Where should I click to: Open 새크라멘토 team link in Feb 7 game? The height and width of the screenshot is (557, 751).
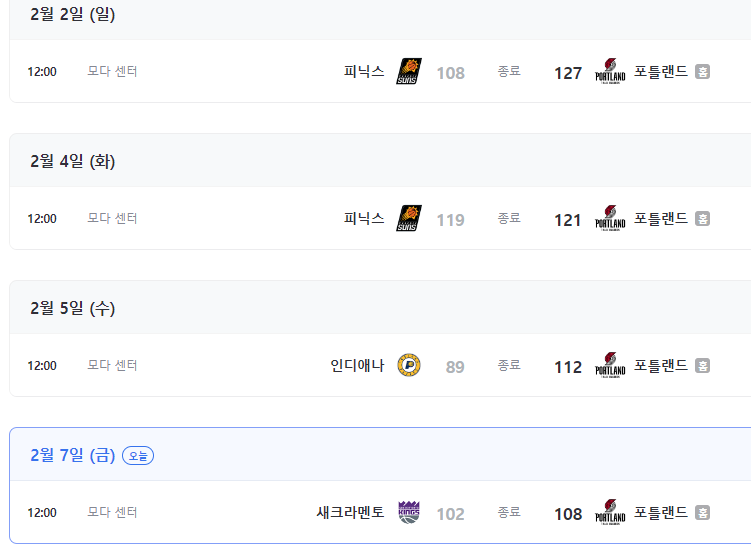(351, 513)
